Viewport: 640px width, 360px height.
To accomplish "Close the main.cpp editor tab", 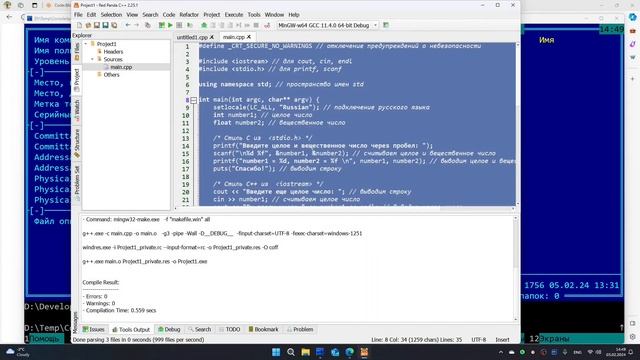I will 249,37.
